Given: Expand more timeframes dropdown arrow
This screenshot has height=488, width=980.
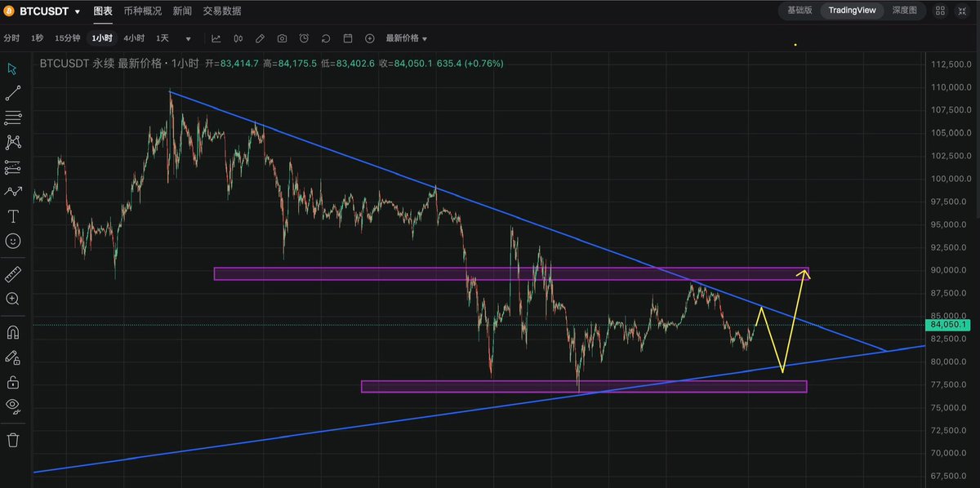Looking at the screenshot, I should tap(189, 39).
